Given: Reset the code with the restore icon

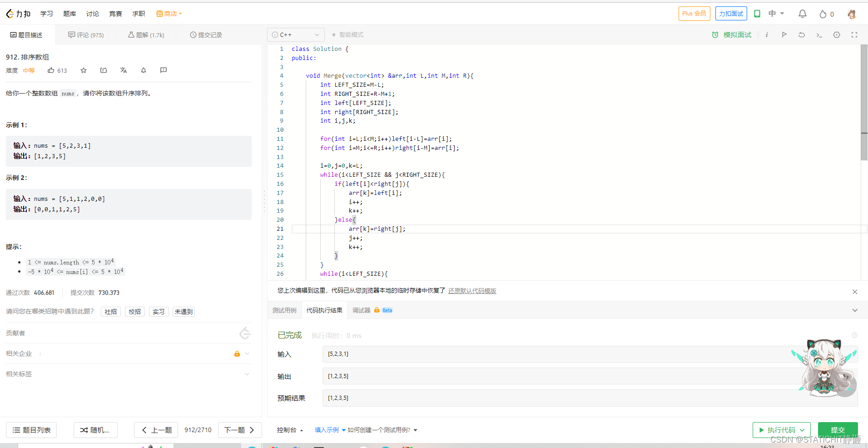Looking at the screenshot, I should (802, 35).
